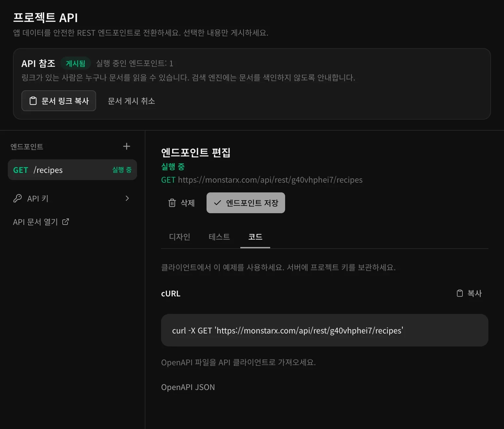
Task: Click the cURL heading label
Action: tap(171, 293)
